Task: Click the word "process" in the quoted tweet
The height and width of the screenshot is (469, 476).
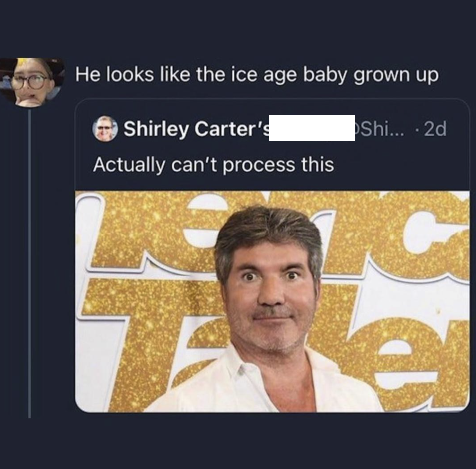Action: [x=259, y=165]
